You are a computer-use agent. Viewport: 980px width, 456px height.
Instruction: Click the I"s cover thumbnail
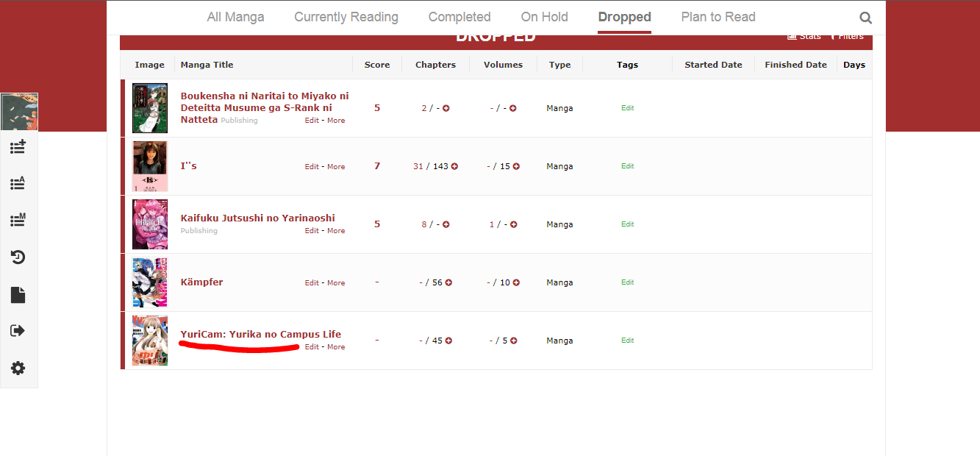(x=150, y=166)
